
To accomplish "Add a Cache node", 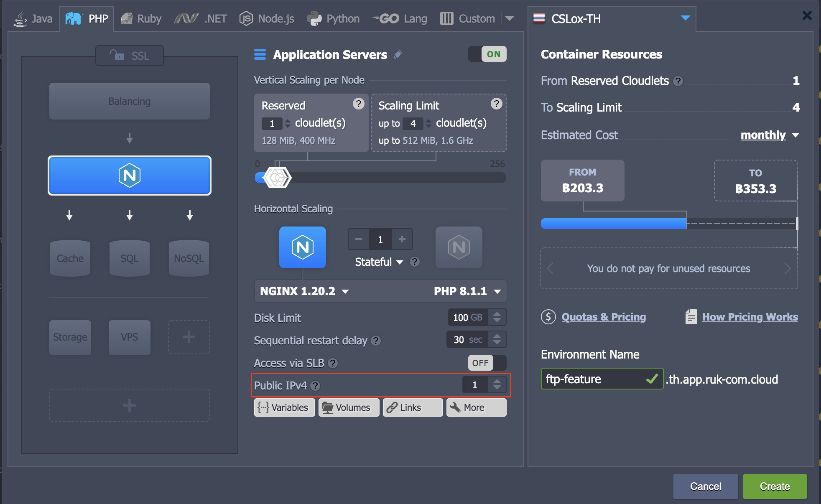I will 70,258.
